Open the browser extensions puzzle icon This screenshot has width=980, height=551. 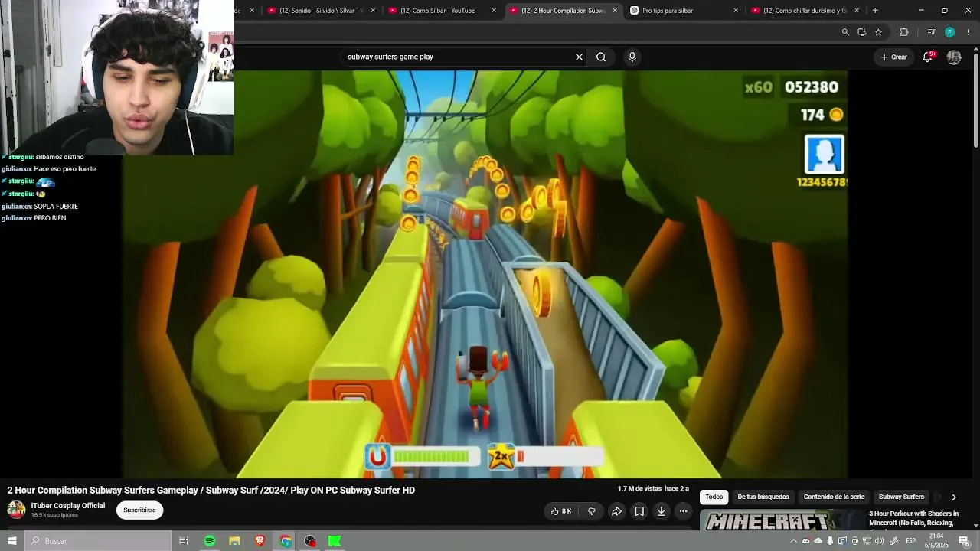coord(904,32)
